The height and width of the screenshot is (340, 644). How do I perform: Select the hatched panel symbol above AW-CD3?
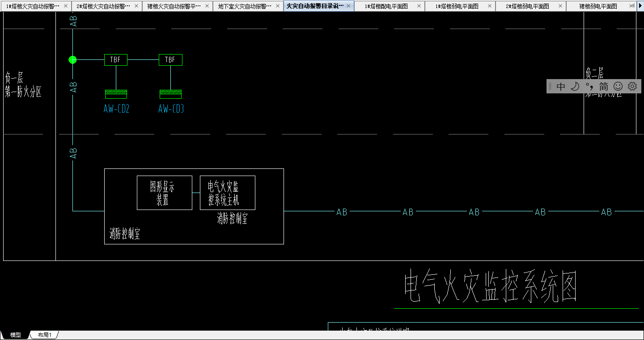click(x=170, y=94)
